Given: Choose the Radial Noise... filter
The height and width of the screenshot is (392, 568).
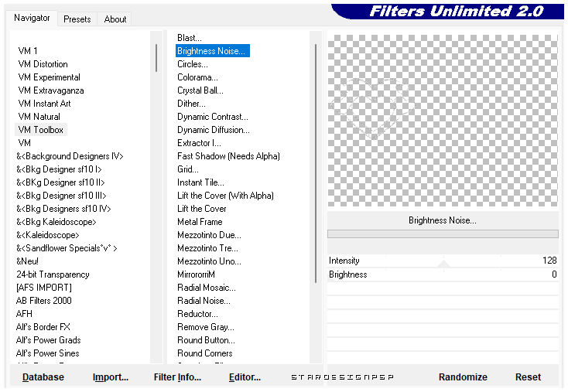Looking at the screenshot, I should click(x=204, y=301).
